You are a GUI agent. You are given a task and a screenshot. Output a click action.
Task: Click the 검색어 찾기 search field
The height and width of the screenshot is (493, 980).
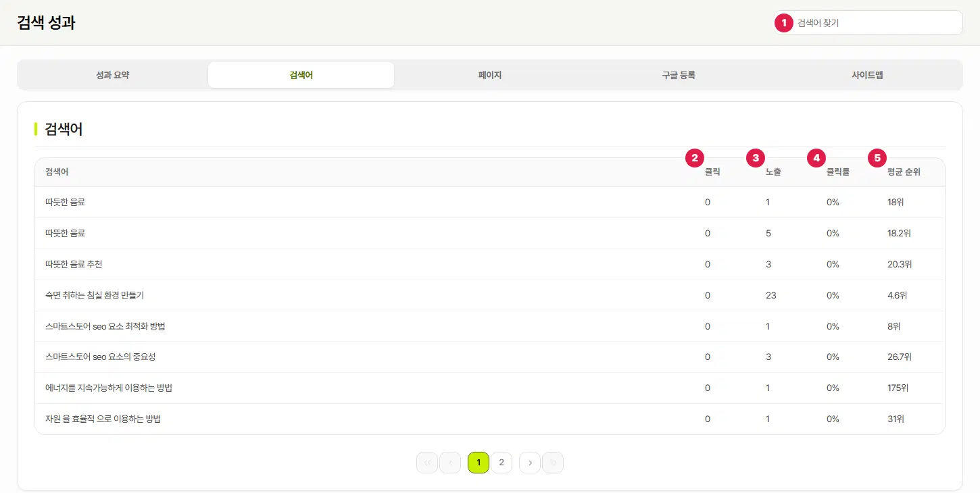click(x=868, y=22)
